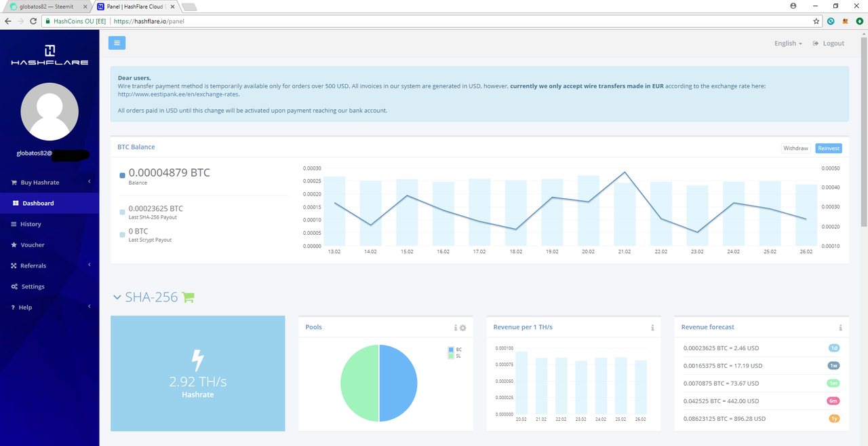
Task: Open the Settings menu item
Action: (50, 286)
